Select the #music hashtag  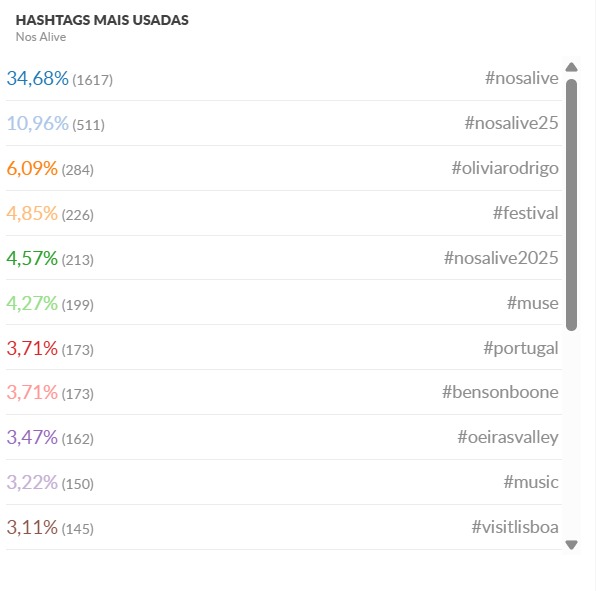tap(531, 482)
